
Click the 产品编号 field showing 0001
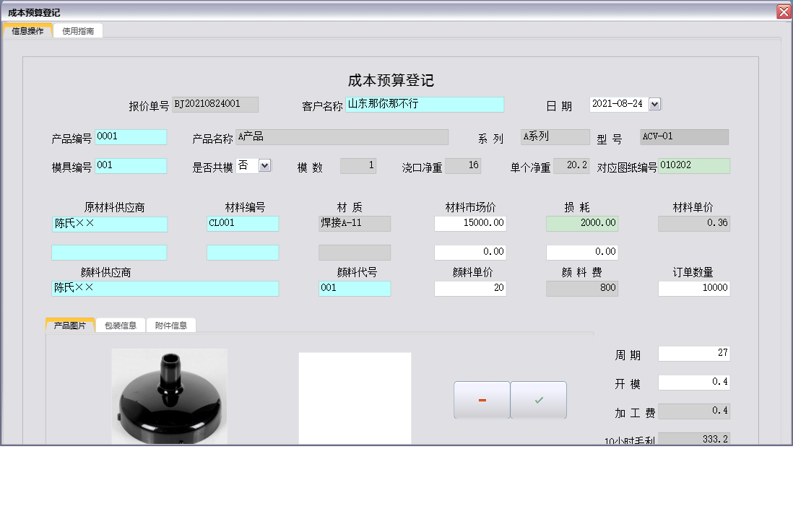tap(131, 136)
